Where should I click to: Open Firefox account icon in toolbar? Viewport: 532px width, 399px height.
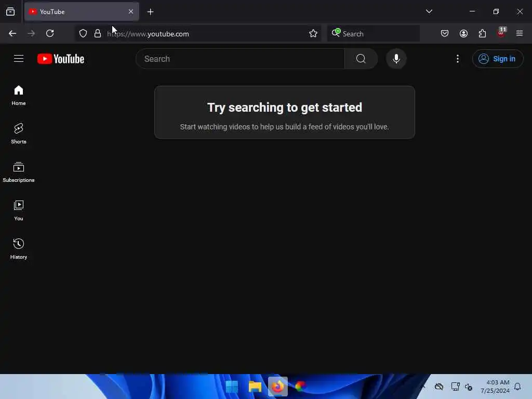pyautogui.click(x=463, y=34)
